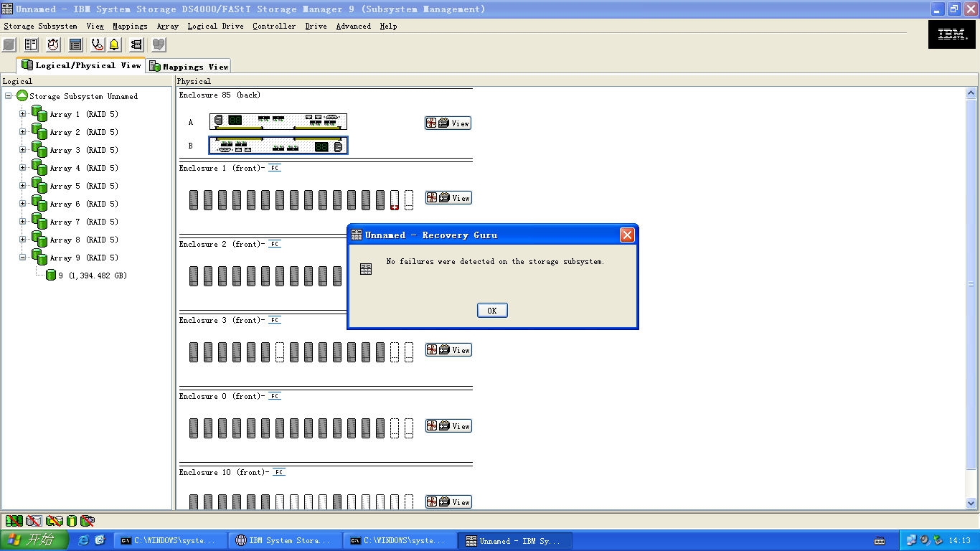Click the yellow bell toolbar icon
Viewport: 980px width, 551px height.
tap(114, 44)
